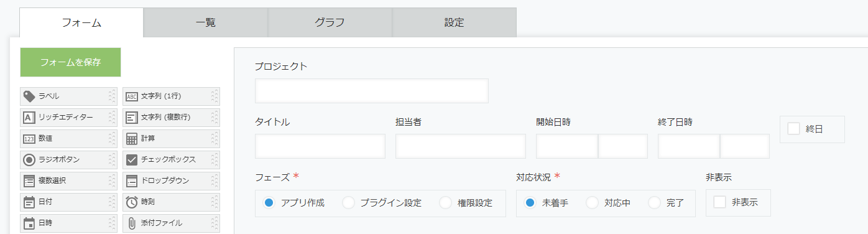The image size is (868, 234).
Task: Select the プラグイン設定 radio option
Action: pyautogui.click(x=348, y=203)
